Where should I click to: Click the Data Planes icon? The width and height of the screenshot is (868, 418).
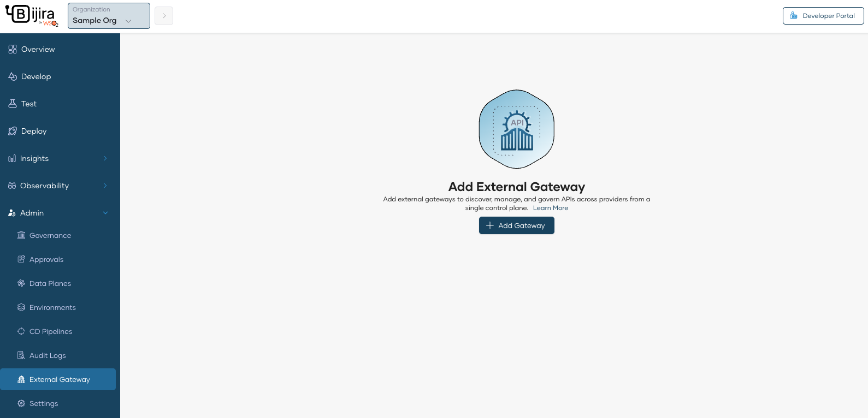(x=21, y=283)
